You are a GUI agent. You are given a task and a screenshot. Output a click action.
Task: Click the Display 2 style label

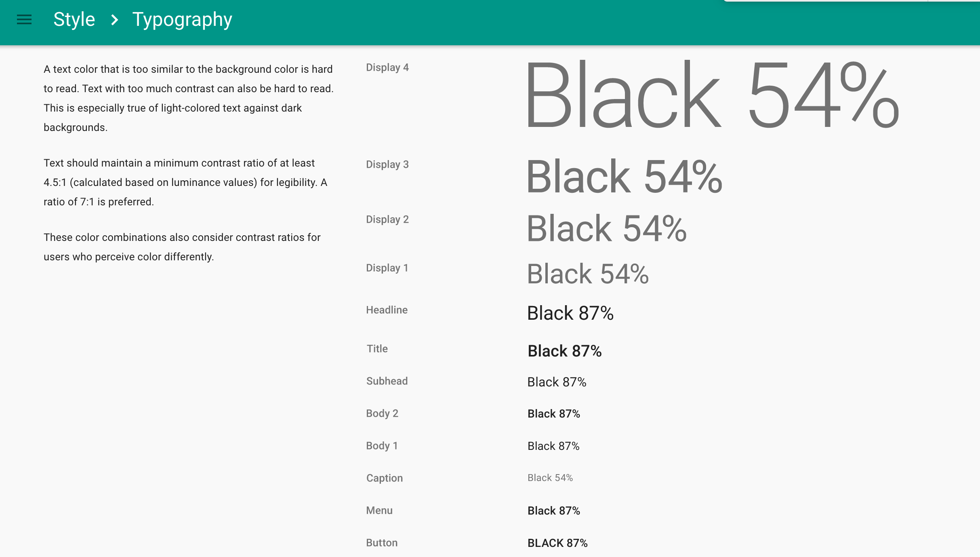(387, 219)
